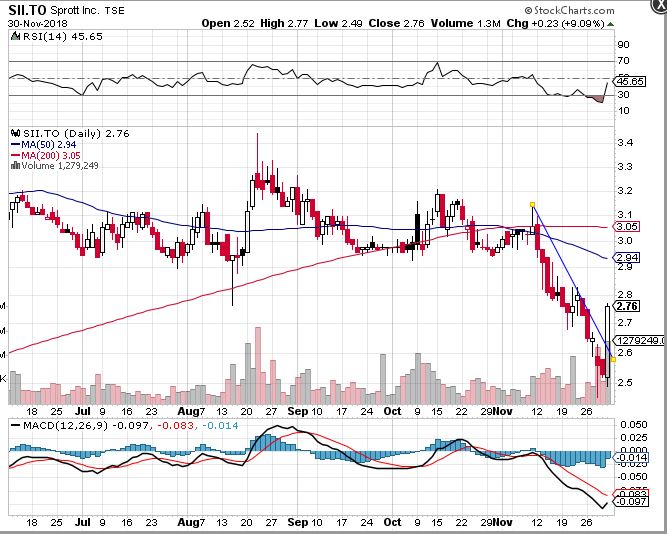Image resolution: width=667 pixels, height=534 pixels.
Task: Select the yellow trendline start marker near 3.15
Action: [x=532, y=205]
